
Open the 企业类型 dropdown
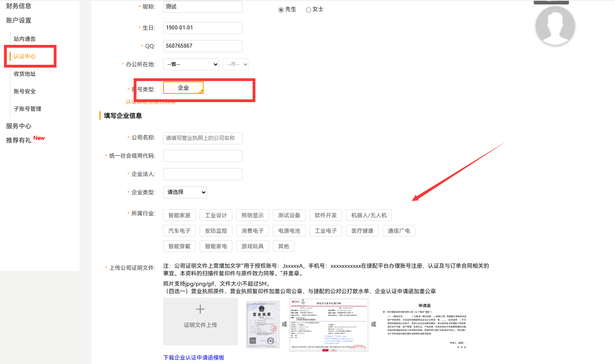click(x=185, y=192)
